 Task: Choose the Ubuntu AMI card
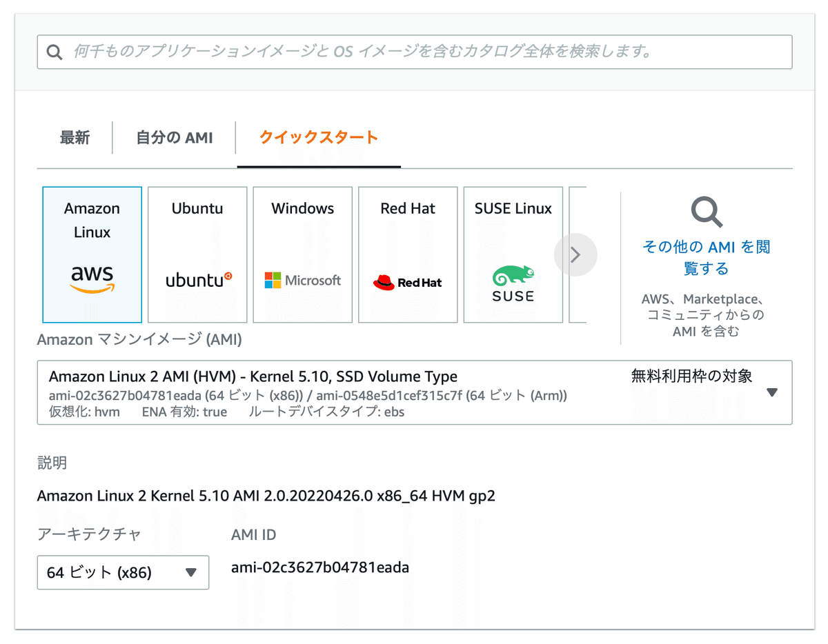(x=197, y=254)
